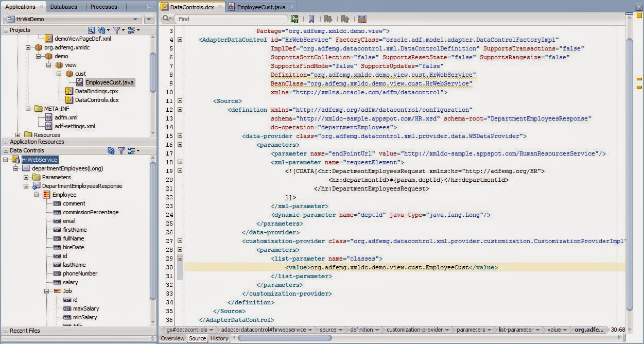Refresh the Data Controls panel
Viewport: 644px width, 344px height.
[x=111, y=150]
